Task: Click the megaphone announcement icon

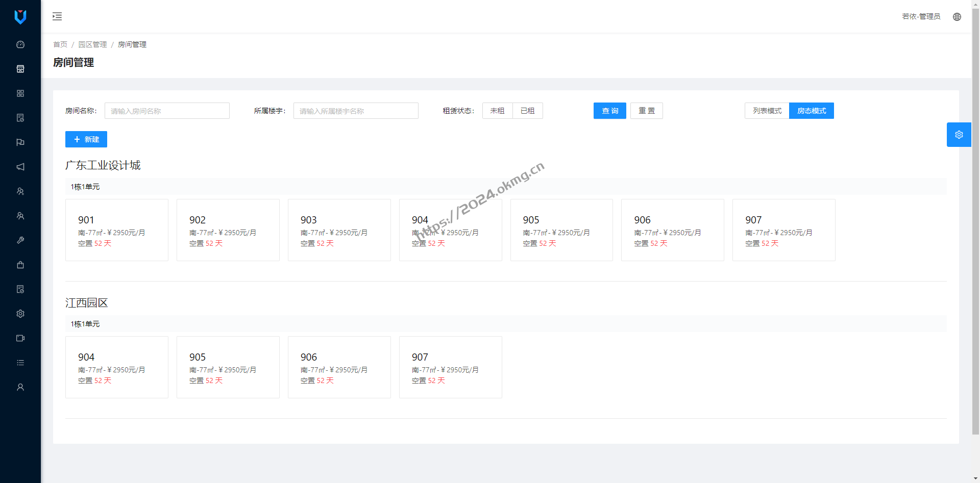Action: (20, 167)
